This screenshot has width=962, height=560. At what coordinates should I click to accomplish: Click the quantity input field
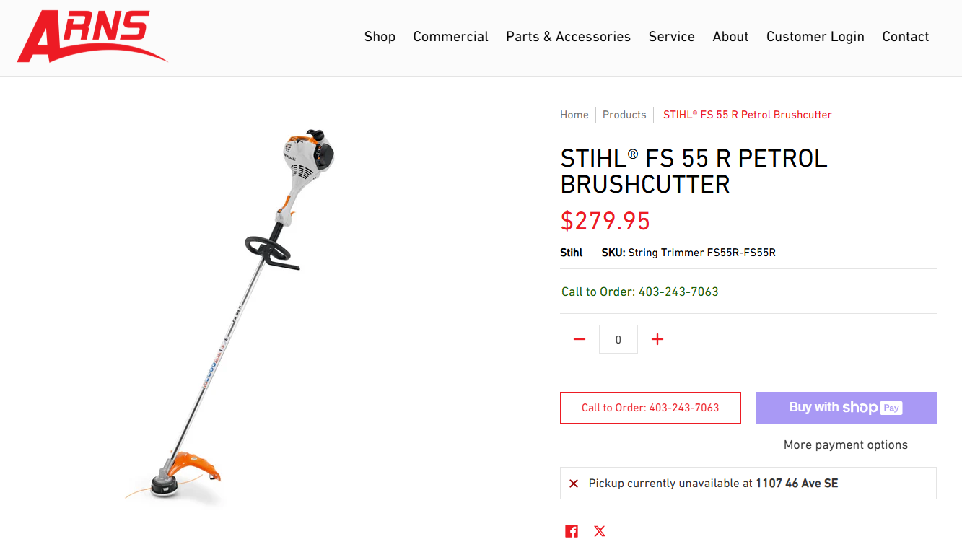(618, 339)
